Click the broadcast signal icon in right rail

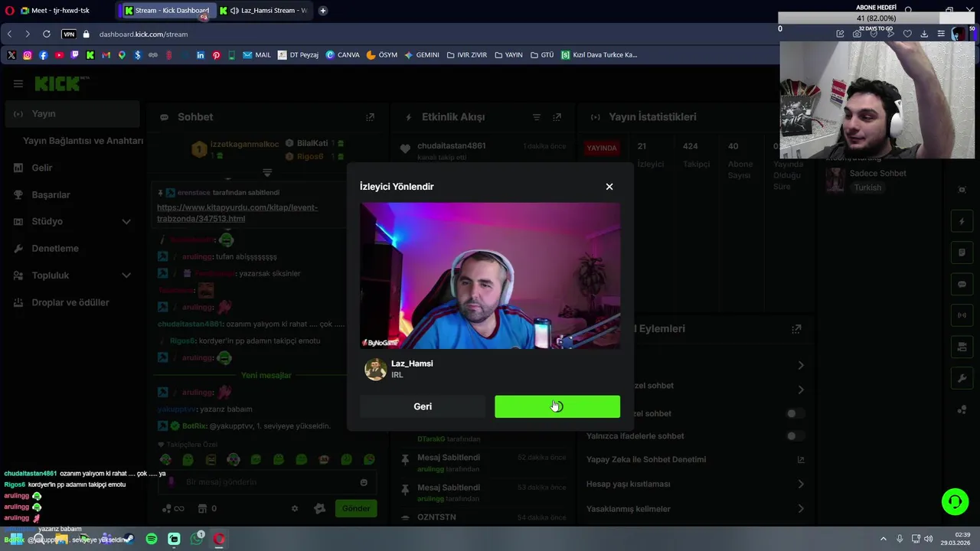pos(962,315)
